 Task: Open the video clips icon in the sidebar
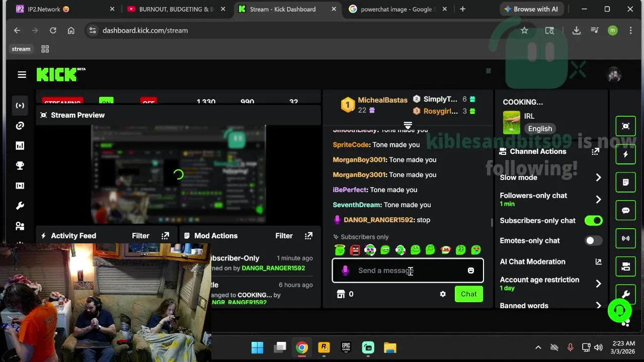pos(20,186)
